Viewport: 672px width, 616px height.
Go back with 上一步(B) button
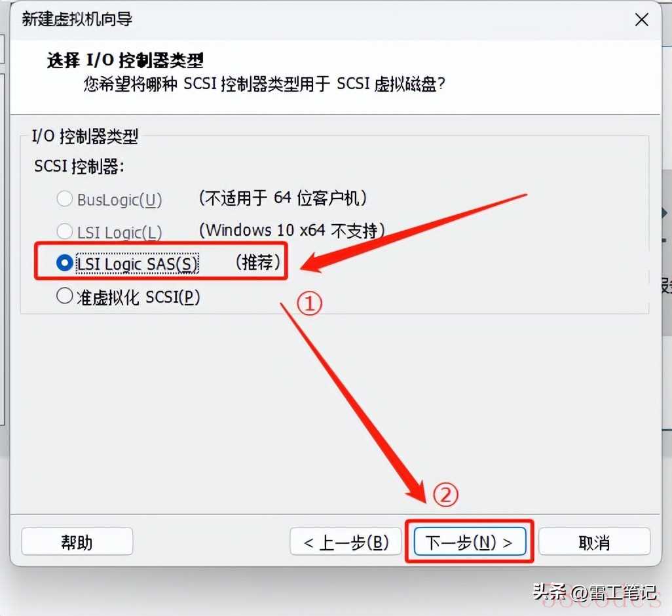tap(346, 542)
